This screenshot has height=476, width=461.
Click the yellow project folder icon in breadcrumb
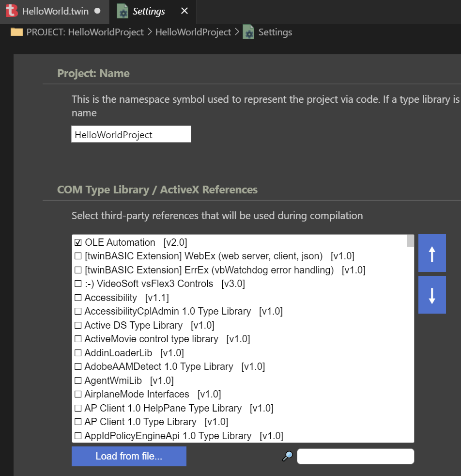click(16, 32)
